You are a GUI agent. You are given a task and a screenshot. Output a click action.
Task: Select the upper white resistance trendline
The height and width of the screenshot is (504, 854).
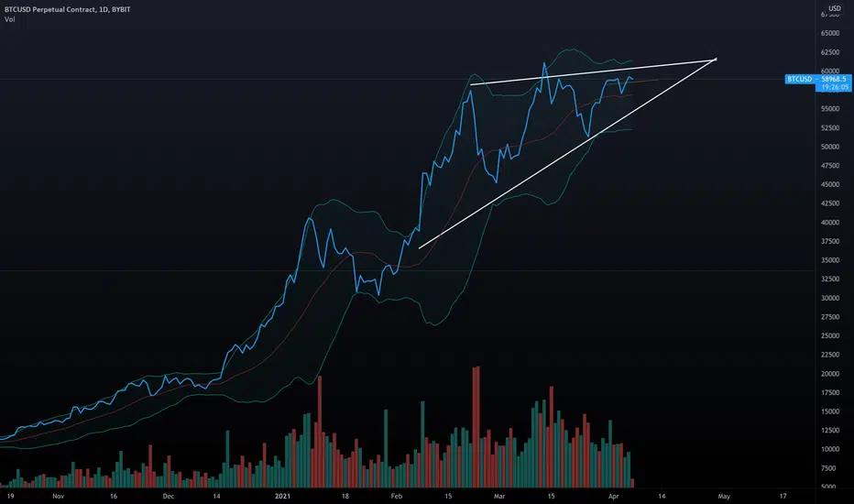[594, 71]
